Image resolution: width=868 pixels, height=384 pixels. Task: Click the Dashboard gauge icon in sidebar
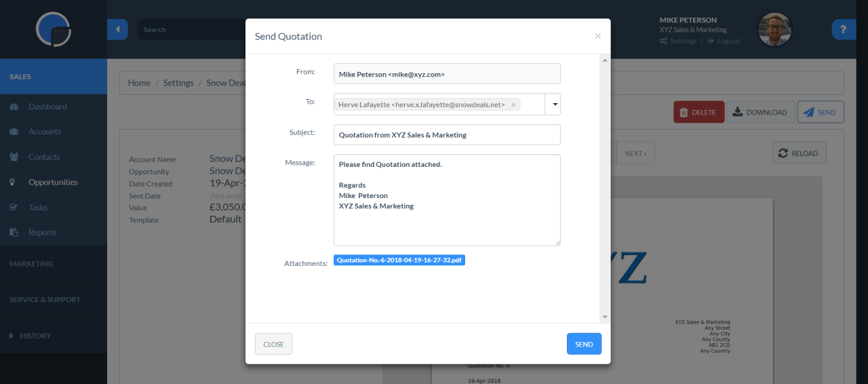tap(14, 107)
